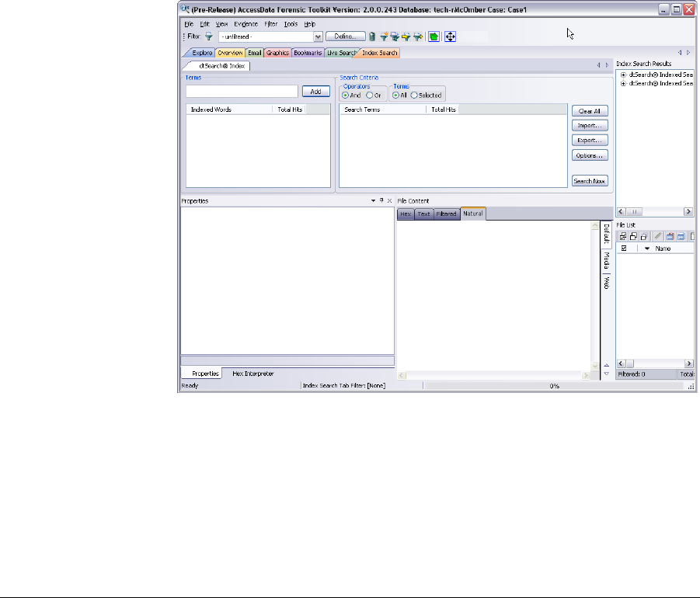Click the Clear All button
Screen dimensions: 700x598
(x=590, y=111)
